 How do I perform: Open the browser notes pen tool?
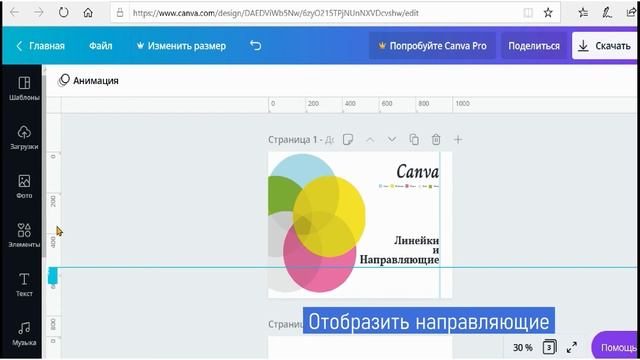(607, 13)
